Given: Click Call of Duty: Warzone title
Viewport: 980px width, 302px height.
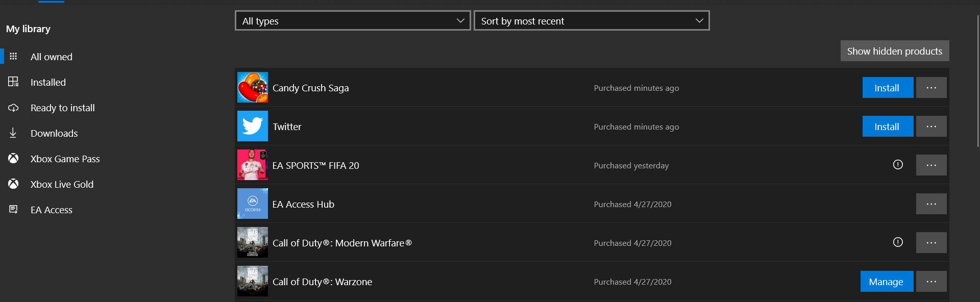Looking at the screenshot, I should (323, 282).
